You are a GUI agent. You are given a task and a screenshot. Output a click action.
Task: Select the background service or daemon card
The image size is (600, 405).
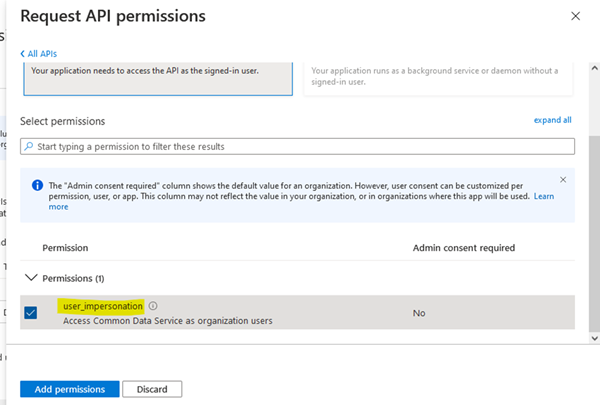click(438, 77)
